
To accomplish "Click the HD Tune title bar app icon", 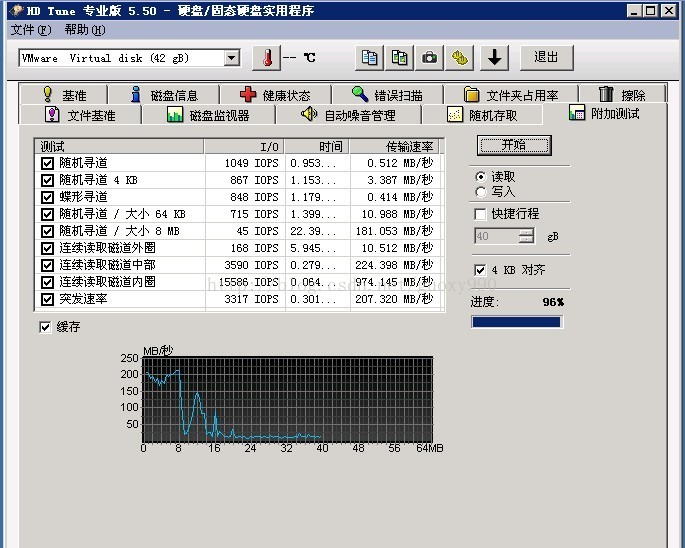I will 16,10.
